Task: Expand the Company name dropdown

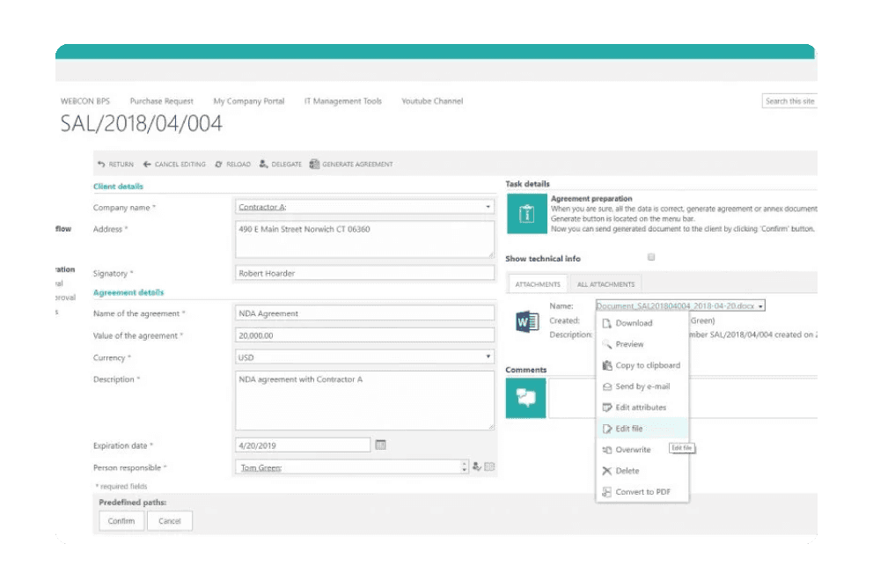Action: coord(488,207)
